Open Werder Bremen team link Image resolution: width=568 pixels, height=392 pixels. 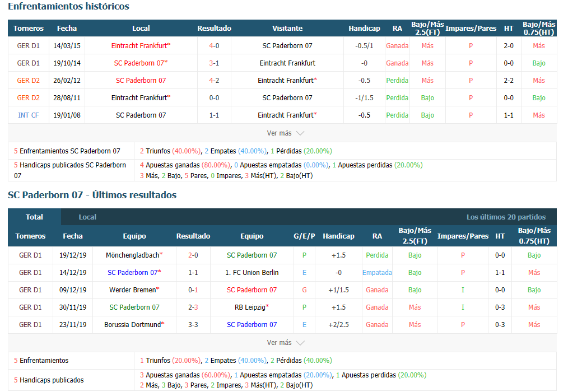point(134,290)
